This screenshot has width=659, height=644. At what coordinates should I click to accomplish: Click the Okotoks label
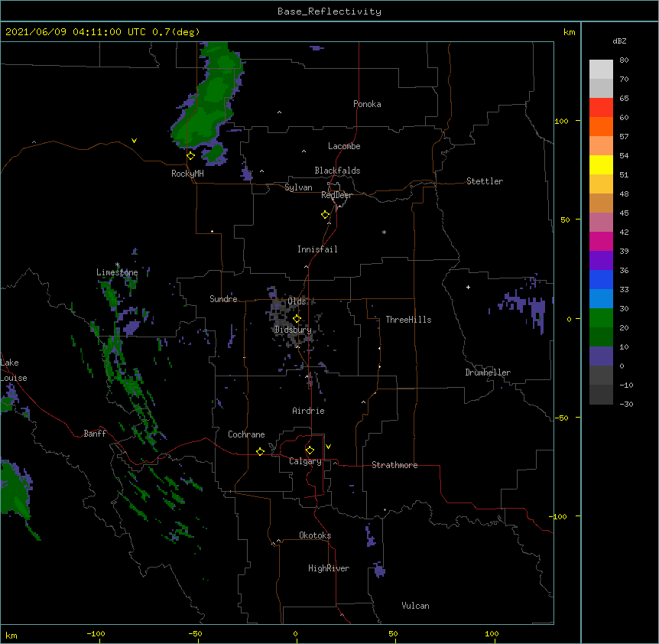(x=315, y=535)
